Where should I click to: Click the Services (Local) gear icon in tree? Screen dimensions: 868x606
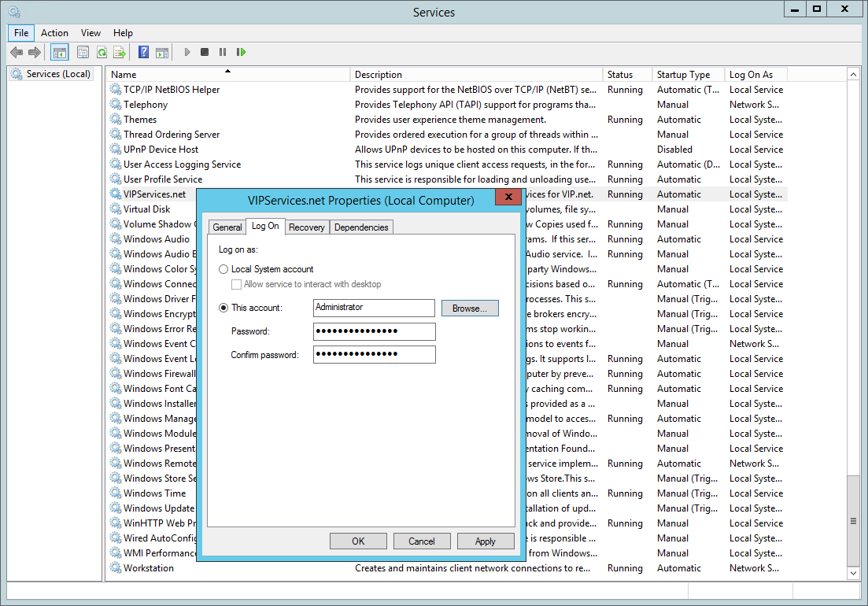point(17,74)
